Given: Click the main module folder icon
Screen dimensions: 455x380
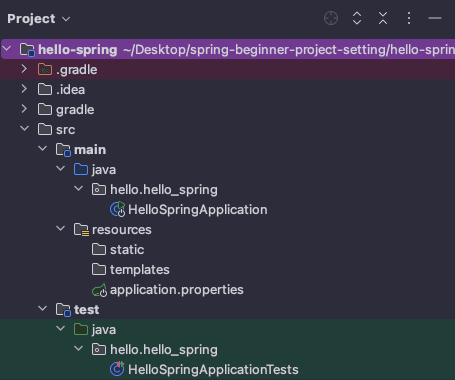Looking at the screenshot, I should 63,150.
